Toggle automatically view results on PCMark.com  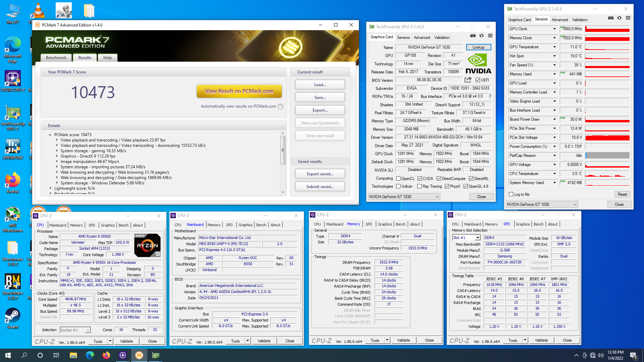coord(280,106)
